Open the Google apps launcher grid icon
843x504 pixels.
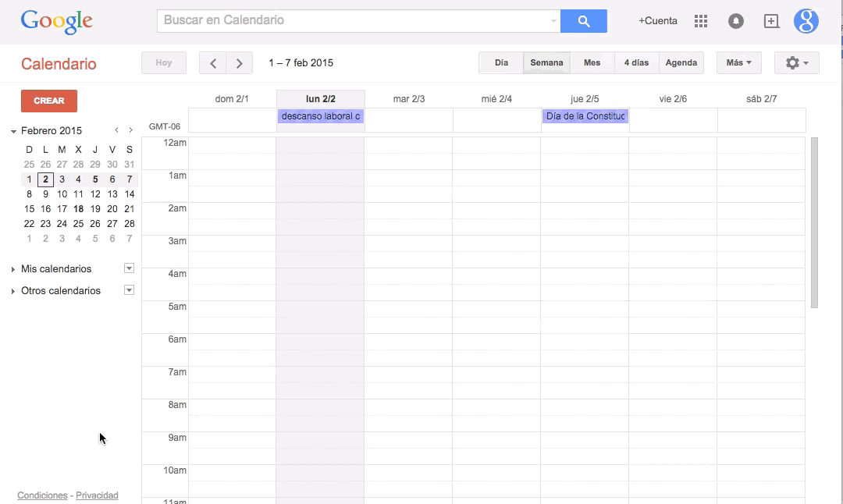click(700, 21)
